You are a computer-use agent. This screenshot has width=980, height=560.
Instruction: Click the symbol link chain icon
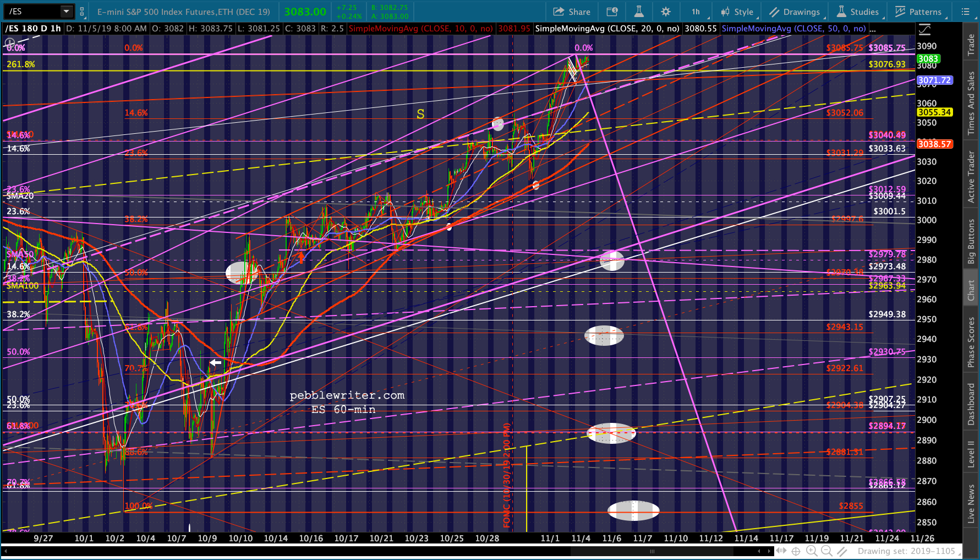[82, 12]
